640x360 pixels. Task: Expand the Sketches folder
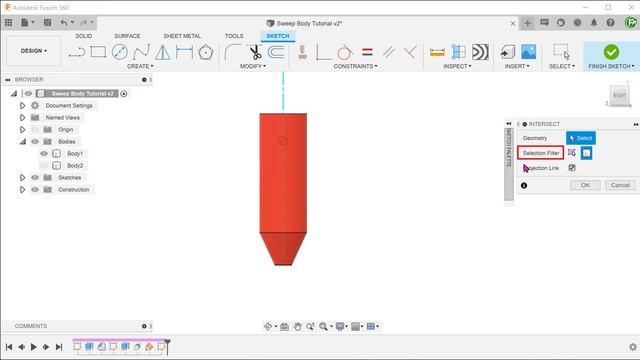pyautogui.click(x=22, y=178)
